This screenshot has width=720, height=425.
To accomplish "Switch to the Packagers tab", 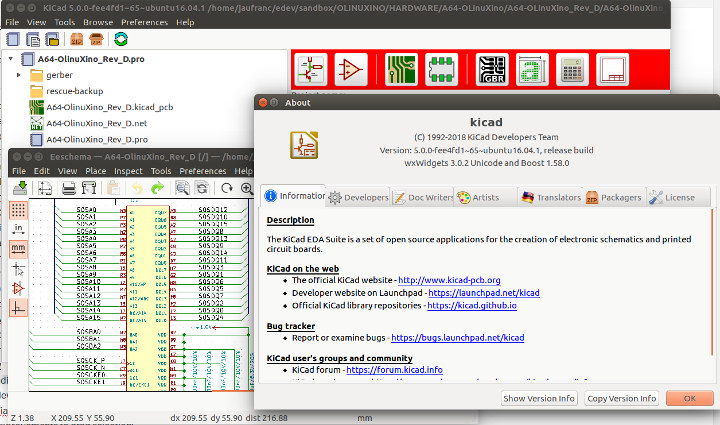I will click(614, 197).
